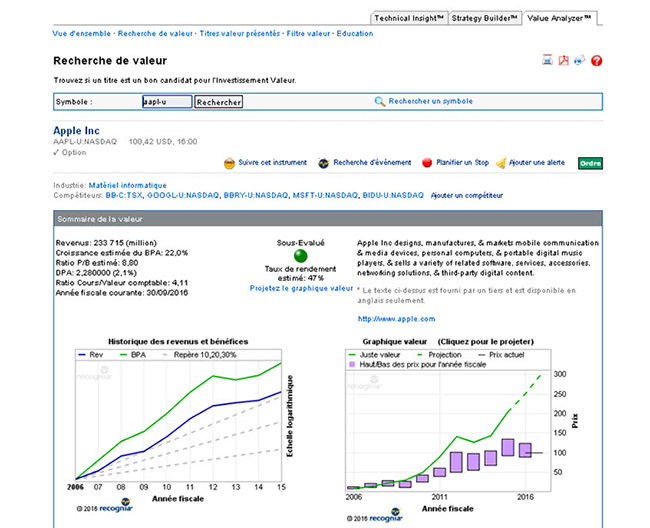Image resolution: width=650 pixels, height=528 pixels.
Task: Click the Sommaire de la valeur header
Action: coord(328,218)
